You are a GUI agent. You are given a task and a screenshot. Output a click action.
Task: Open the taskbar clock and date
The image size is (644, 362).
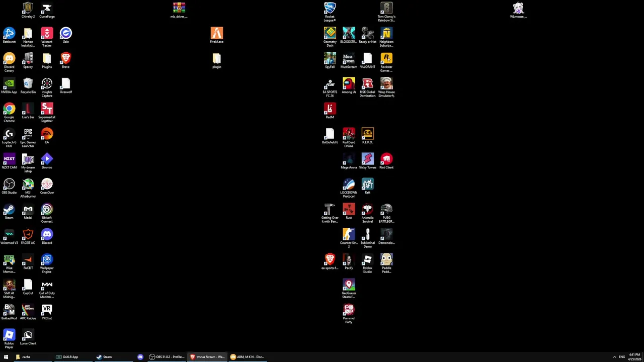(634, 357)
